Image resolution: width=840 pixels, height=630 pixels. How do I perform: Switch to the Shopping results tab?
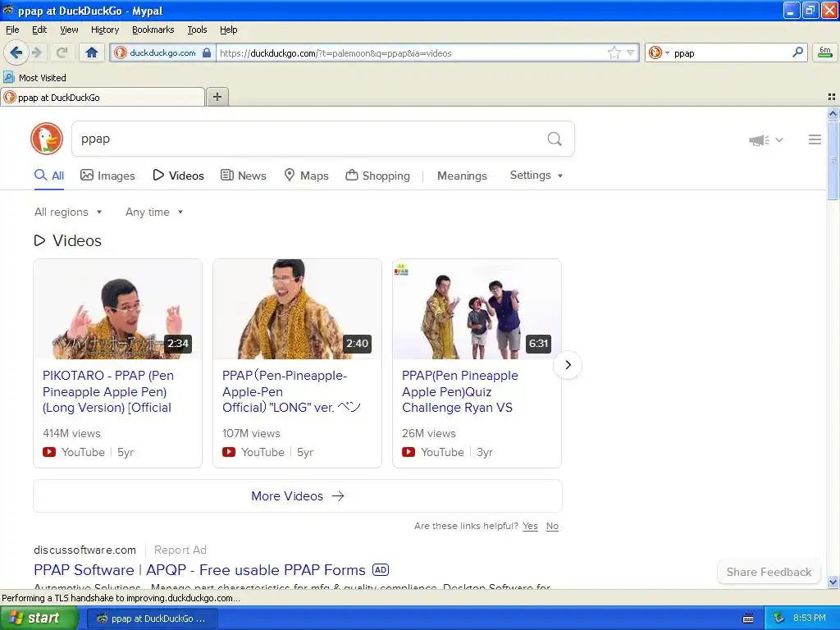[378, 176]
